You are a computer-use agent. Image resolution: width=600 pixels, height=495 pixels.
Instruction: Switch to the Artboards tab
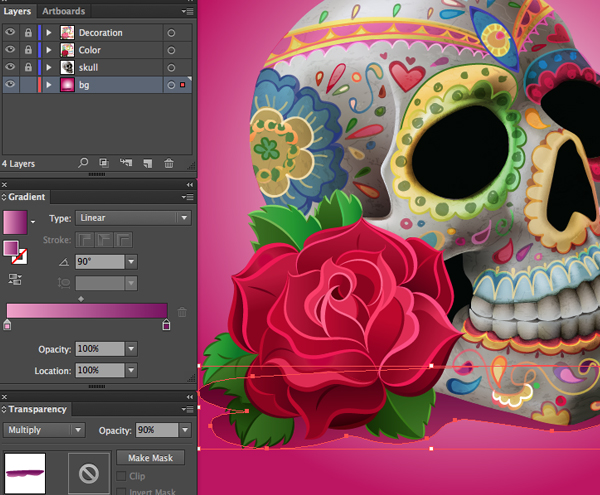(64, 11)
